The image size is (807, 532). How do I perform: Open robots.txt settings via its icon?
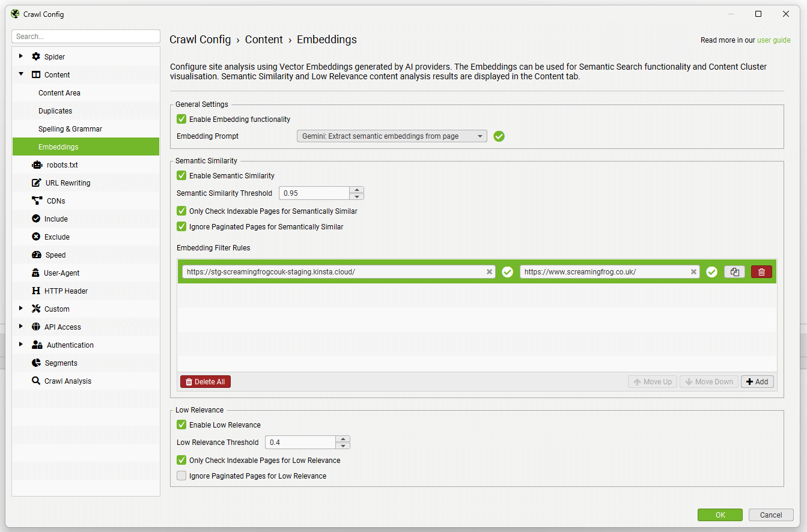(x=37, y=165)
